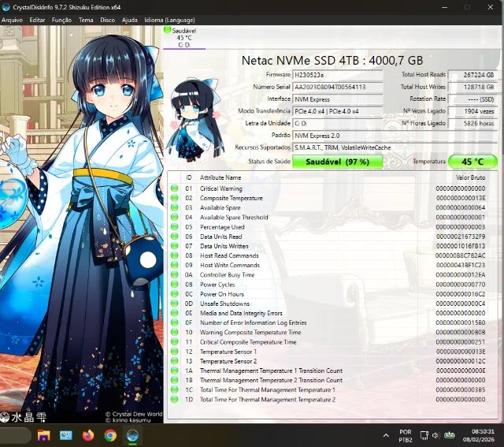Open Google Chrome from the taskbar
The width and height of the screenshot is (504, 447).
click(110, 435)
